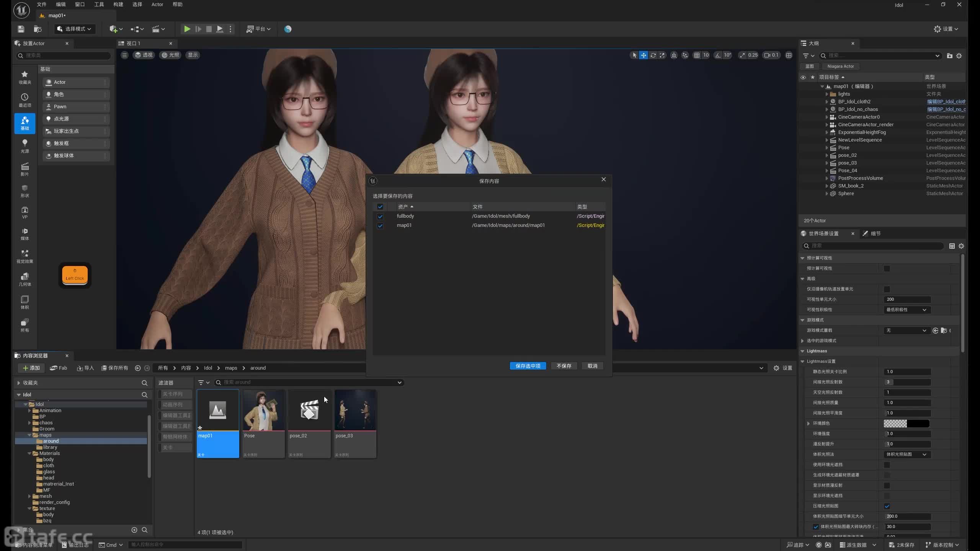The height and width of the screenshot is (551, 980).
Task: Click the Add button in Content Browser
Action: click(31, 368)
